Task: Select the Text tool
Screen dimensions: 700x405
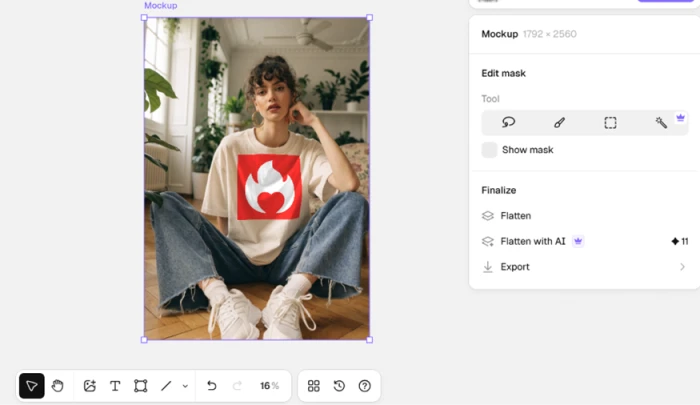Action: point(115,386)
